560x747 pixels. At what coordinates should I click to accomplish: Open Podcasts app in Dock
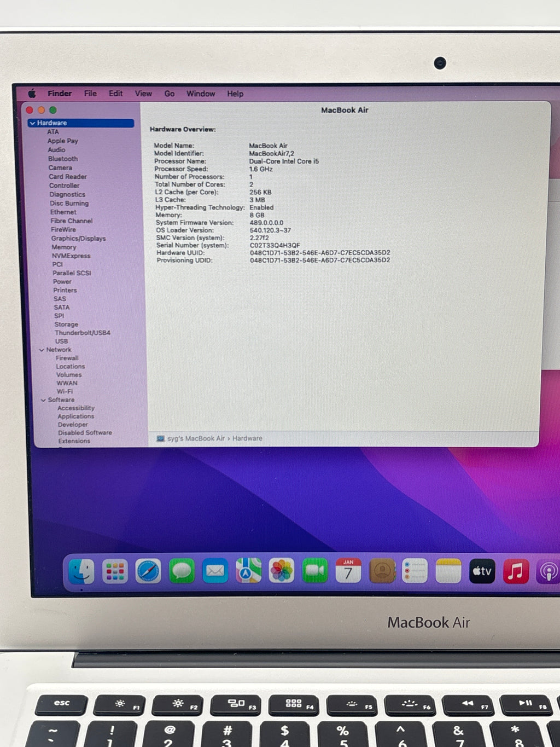[548, 571]
